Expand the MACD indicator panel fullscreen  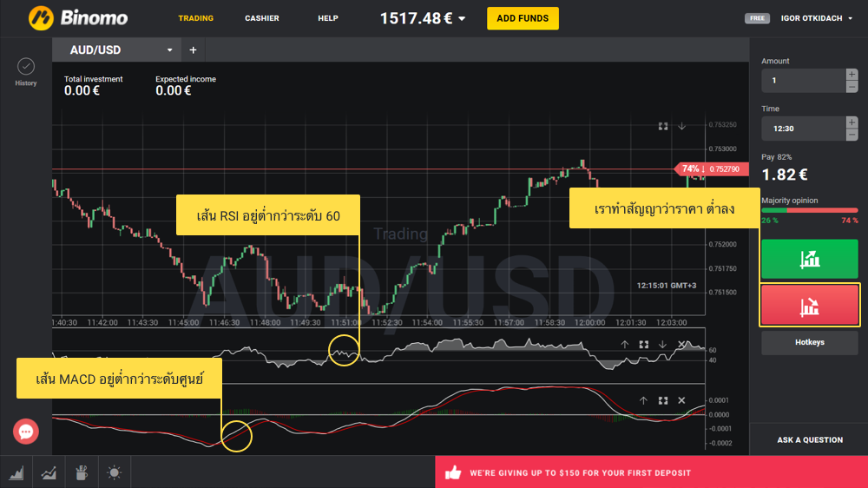tap(662, 400)
